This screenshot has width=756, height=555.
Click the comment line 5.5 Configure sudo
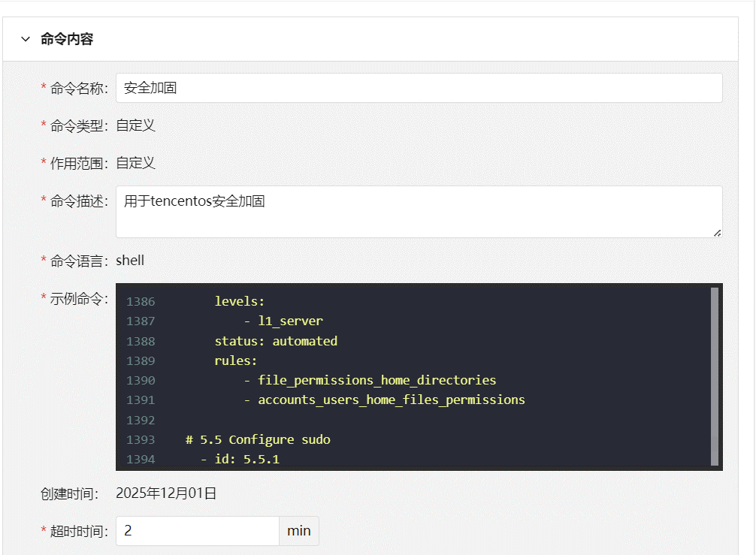point(258,439)
